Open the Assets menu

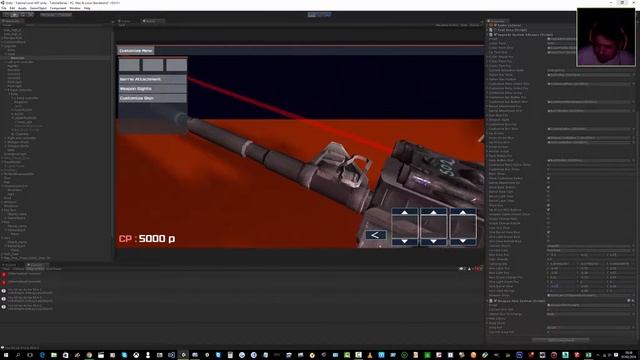point(22,8)
